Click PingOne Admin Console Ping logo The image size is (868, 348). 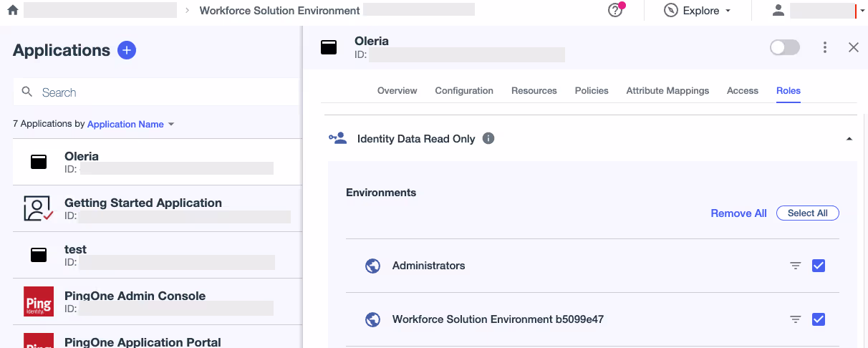click(39, 301)
